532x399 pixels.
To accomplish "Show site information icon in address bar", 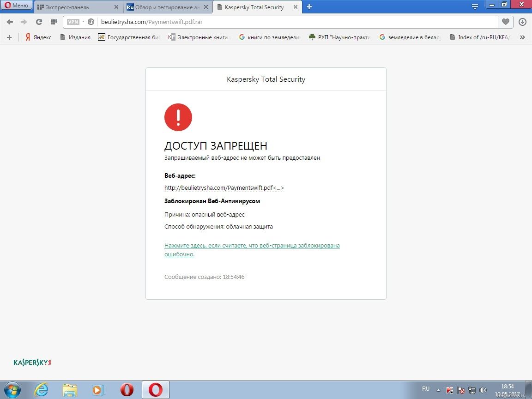I will [91, 22].
